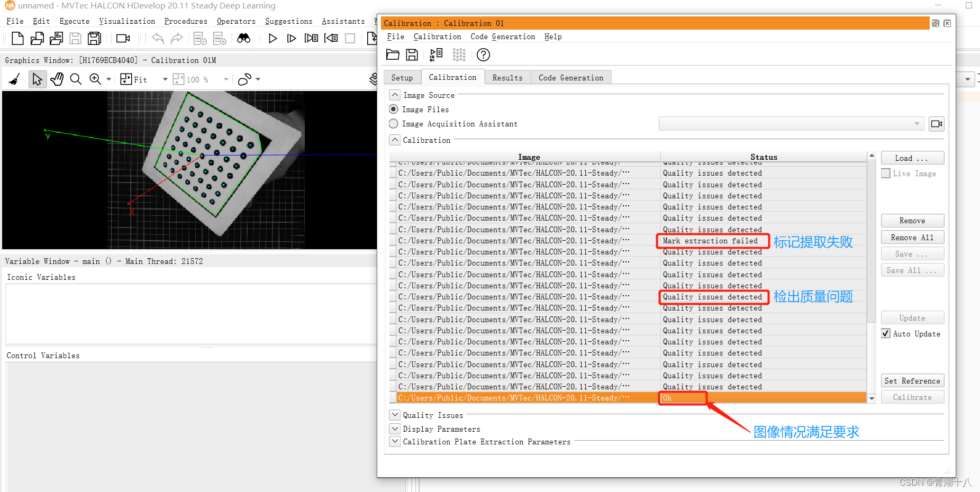Click the Set Reference button
The image size is (980, 492).
[x=912, y=381]
